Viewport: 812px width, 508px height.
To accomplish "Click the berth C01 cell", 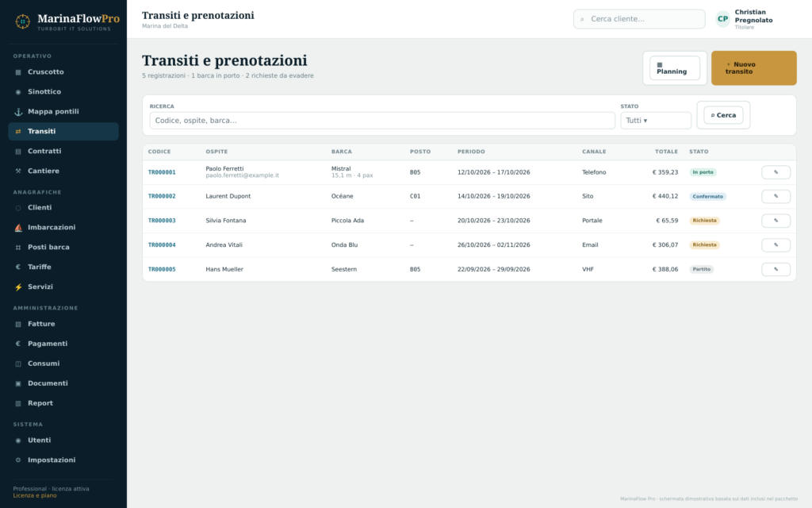I will (415, 197).
